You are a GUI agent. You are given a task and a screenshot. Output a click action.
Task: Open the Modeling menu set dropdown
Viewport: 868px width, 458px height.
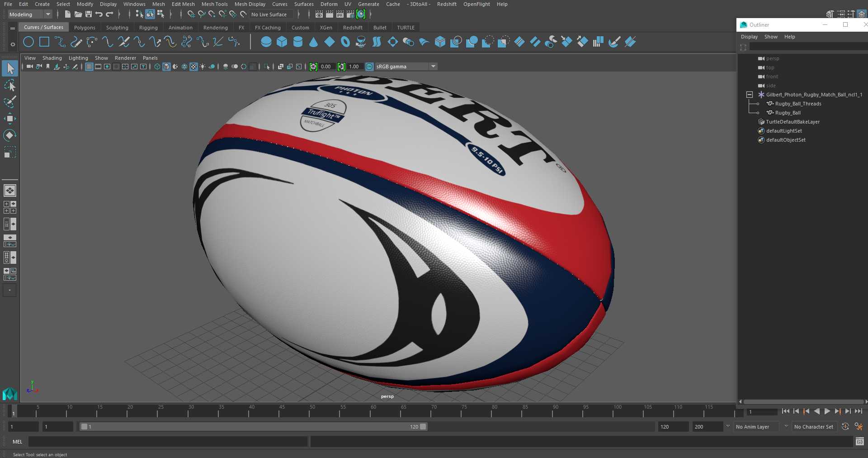30,14
